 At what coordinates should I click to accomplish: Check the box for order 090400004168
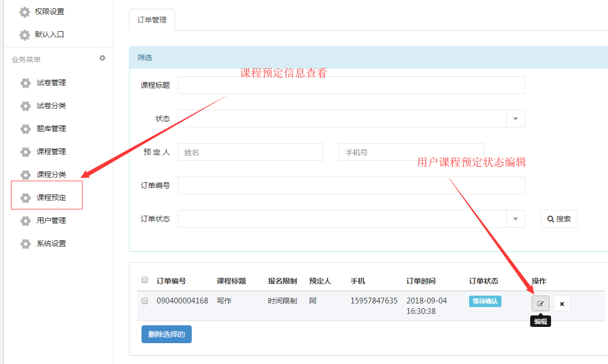pyautogui.click(x=145, y=301)
